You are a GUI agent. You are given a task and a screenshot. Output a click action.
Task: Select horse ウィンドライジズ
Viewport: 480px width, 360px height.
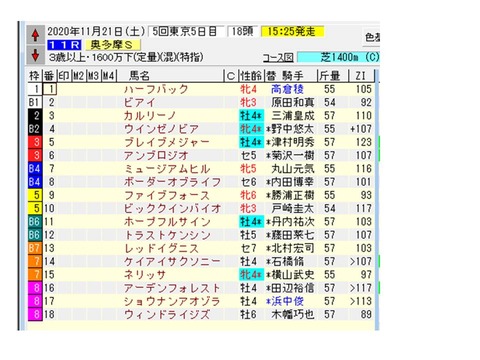[x=167, y=314]
